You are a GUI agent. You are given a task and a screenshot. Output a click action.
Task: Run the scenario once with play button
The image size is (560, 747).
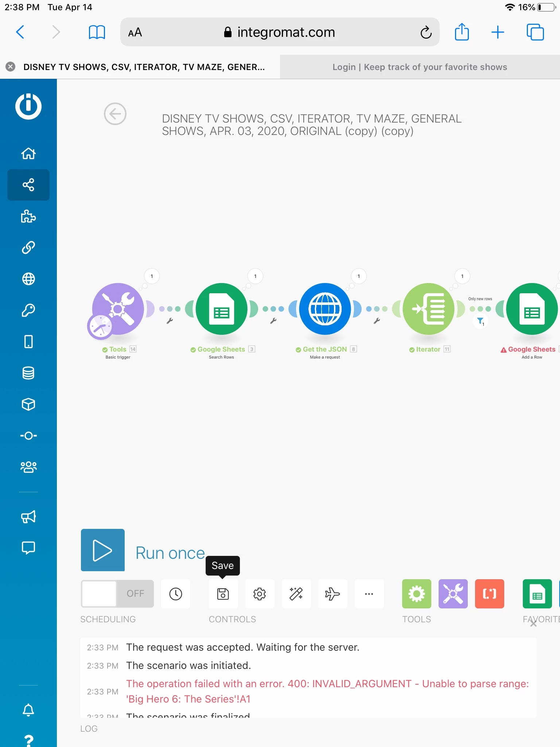point(103,550)
